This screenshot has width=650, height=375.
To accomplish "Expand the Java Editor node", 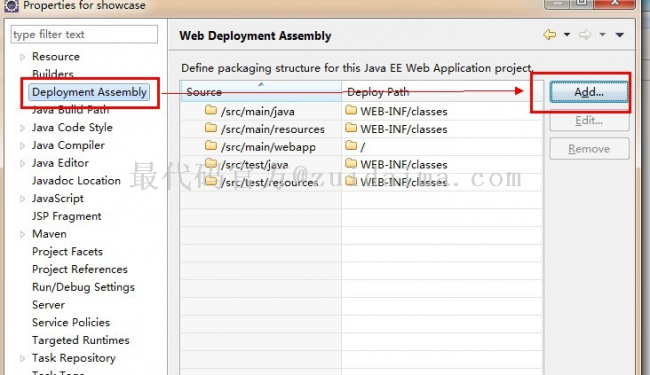I will coord(22,163).
